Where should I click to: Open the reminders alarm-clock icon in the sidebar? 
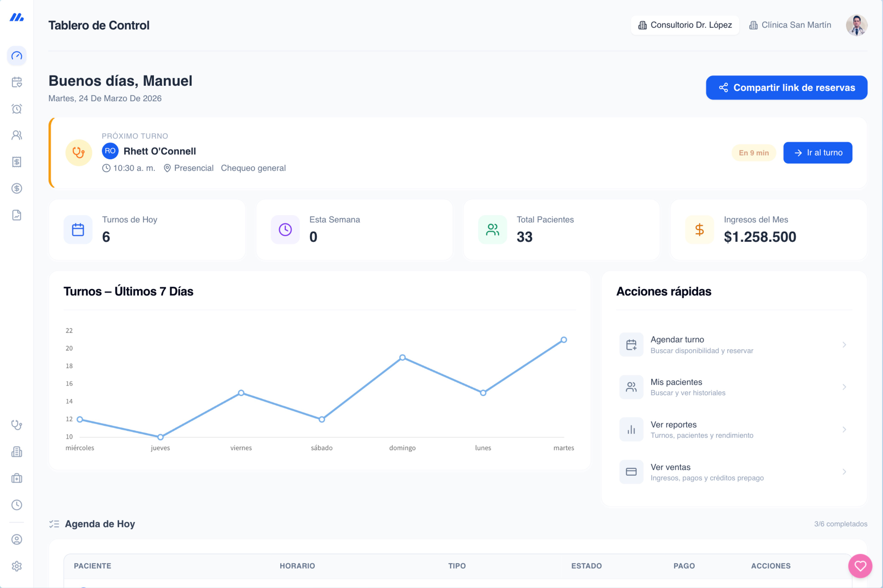pos(17,109)
